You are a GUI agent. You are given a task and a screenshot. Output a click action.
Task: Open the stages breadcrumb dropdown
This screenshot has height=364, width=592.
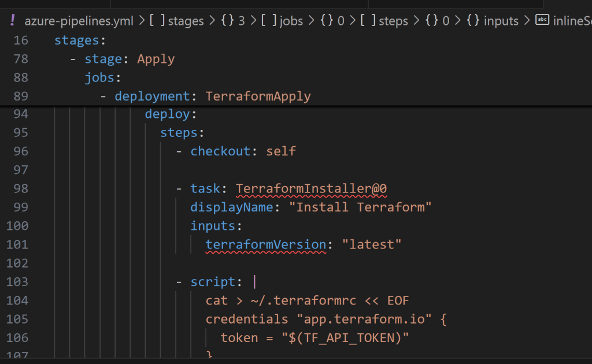click(186, 21)
